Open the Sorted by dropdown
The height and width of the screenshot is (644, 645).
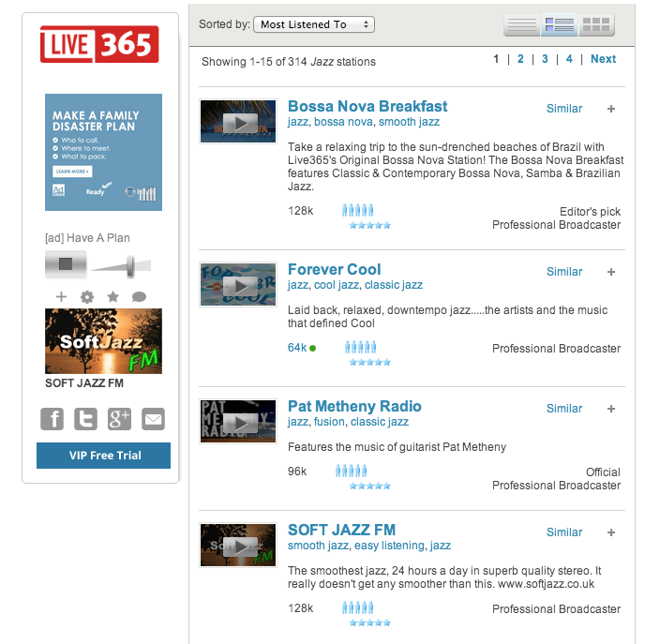pyautogui.click(x=314, y=24)
